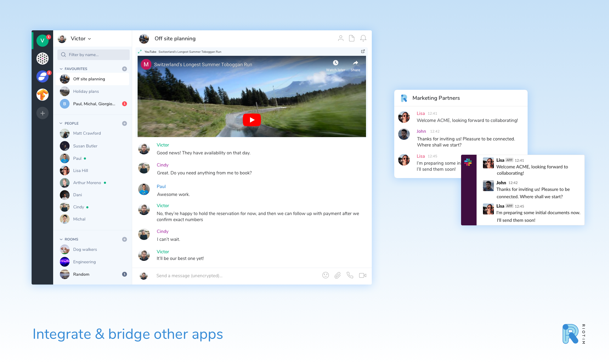The image size is (609, 364).
Task: Select the Random room
Action: (x=81, y=274)
